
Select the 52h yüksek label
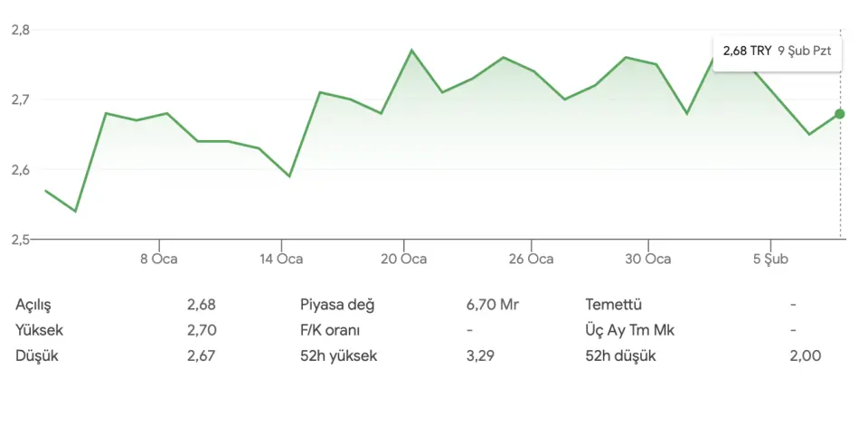tap(339, 355)
